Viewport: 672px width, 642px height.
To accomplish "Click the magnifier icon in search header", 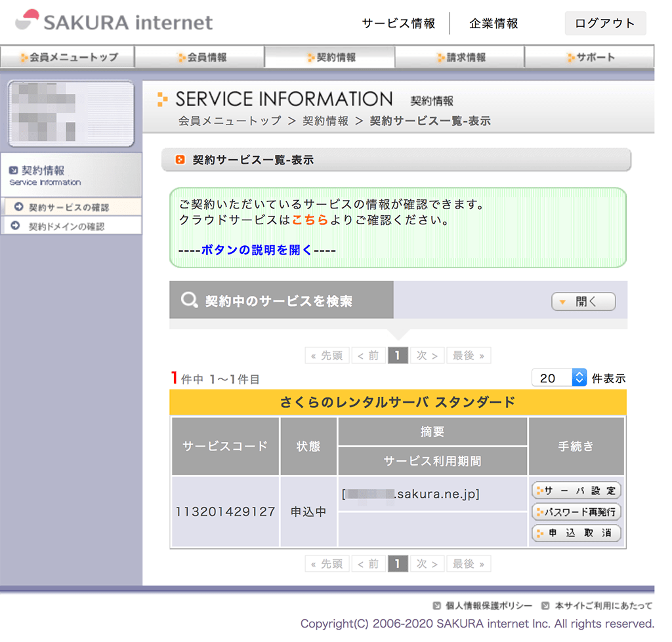I will coord(189,300).
